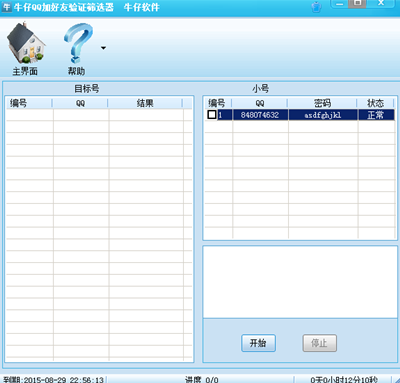Image resolution: width=400 pixels, height=383 pixels.
Task: Open the 主界面 house icon
Action: tap(25, 43)
